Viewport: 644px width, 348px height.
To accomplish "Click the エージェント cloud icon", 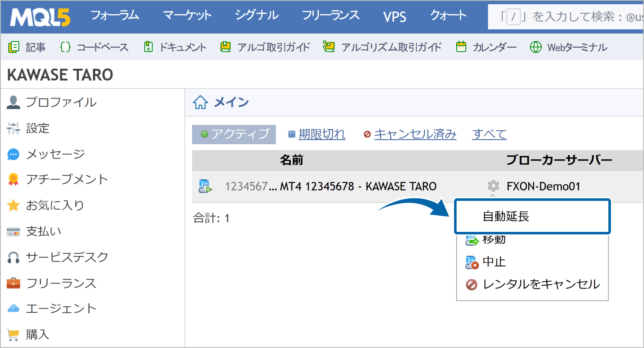I will coord(13,309).
